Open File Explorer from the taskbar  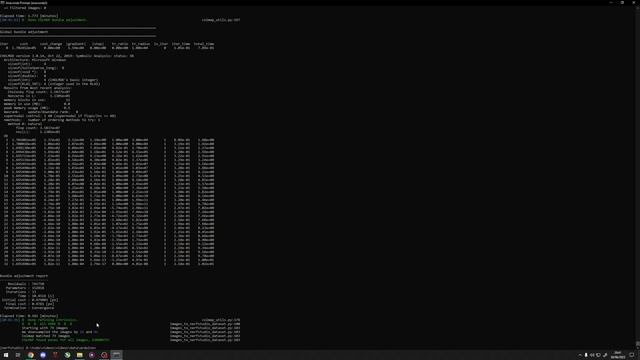(80, 355)
